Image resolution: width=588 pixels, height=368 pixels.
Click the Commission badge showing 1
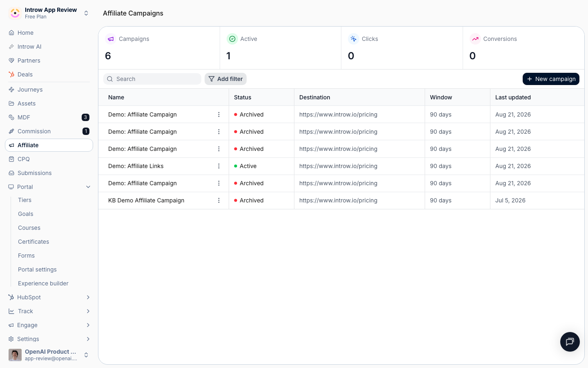[86, 131]
